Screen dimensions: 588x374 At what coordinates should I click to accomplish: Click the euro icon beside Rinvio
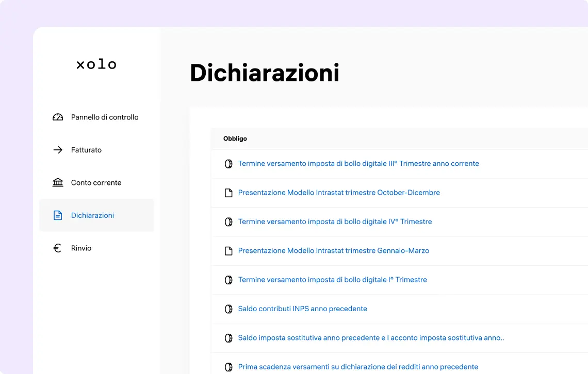pyautogui.click(x=58, y=248)
